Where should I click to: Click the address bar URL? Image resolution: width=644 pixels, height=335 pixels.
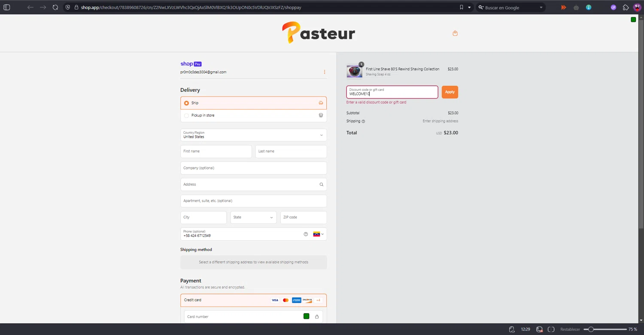point(191,7)
